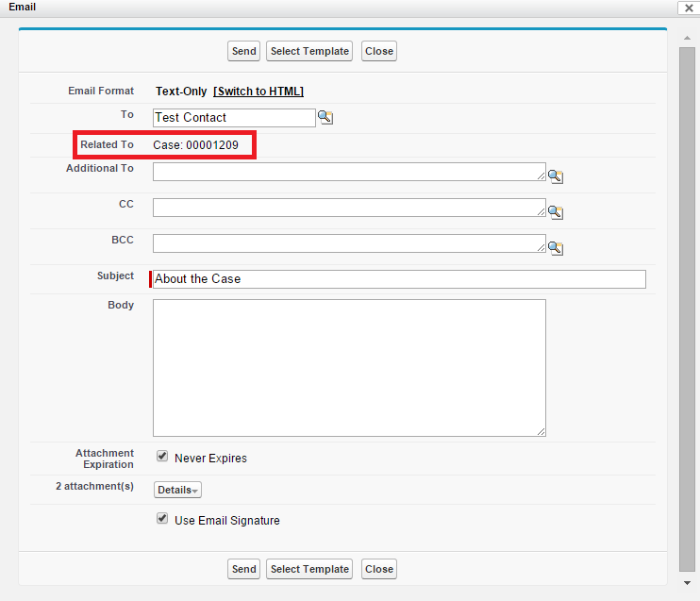Click inside the Body text area
Screen dimensions: 700x601
tap(349, 368)
